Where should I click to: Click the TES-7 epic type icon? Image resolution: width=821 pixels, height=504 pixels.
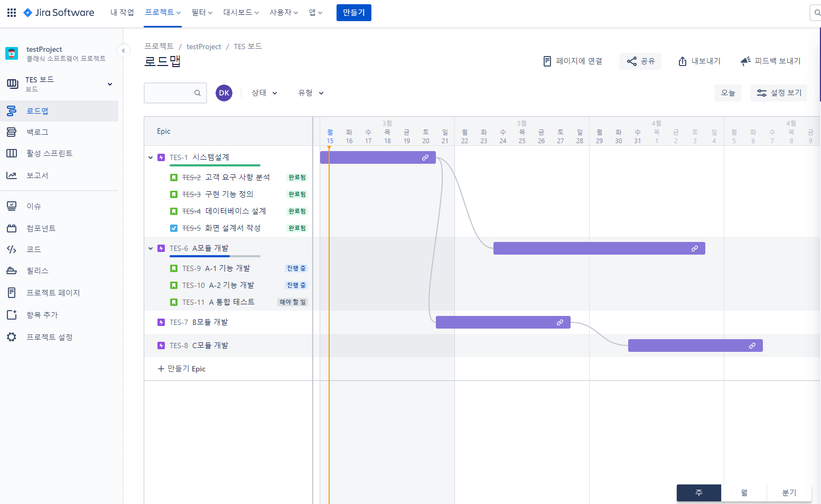pos(161,322)
